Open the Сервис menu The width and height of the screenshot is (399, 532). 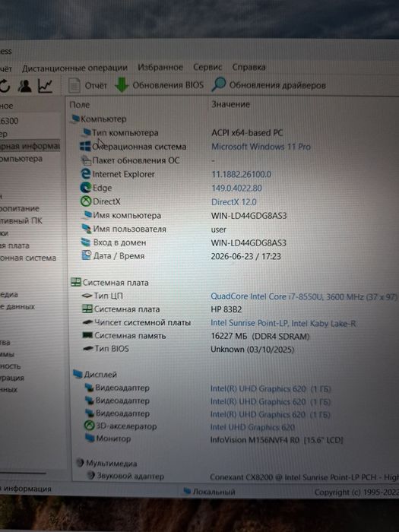tap(207, 67)
